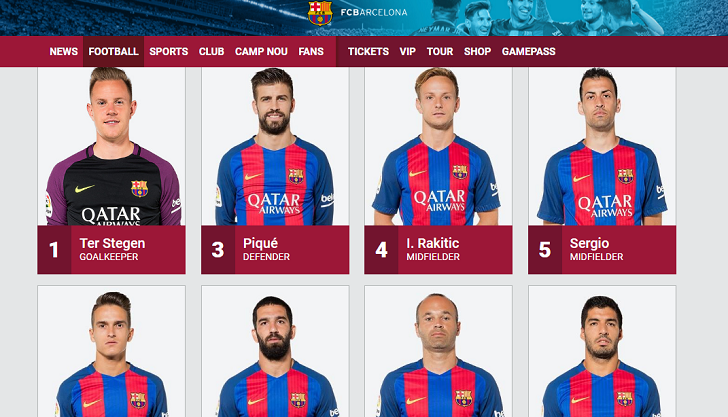Click the TICKETS link
This screenshot has width=728, height=417.
pos(368,52)
